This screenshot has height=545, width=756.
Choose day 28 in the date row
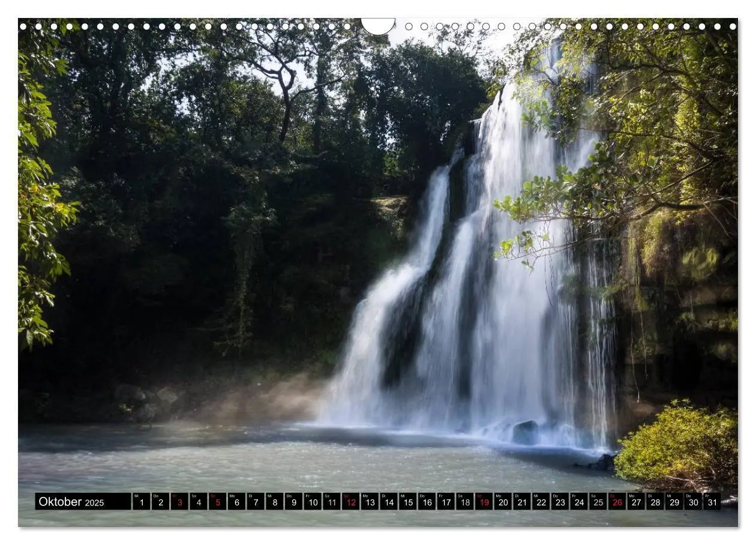655,502
